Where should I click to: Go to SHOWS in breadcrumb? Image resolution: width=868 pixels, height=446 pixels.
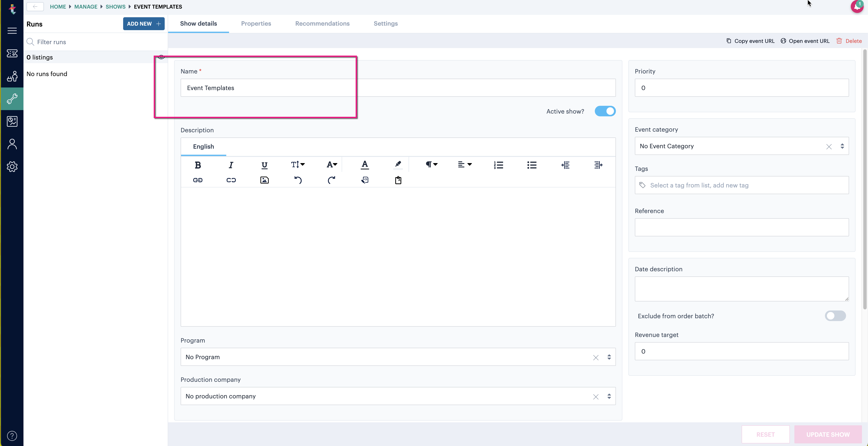[115, 6]
